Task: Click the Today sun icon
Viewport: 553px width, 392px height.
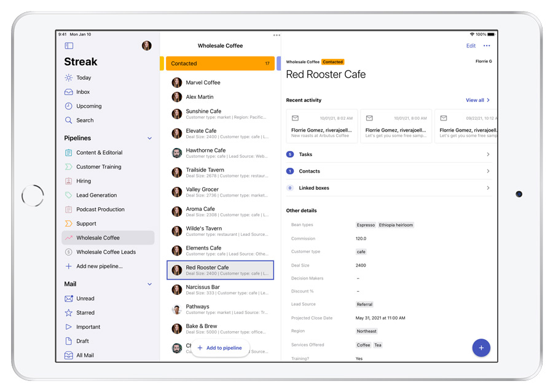Action: coord(68,77)
